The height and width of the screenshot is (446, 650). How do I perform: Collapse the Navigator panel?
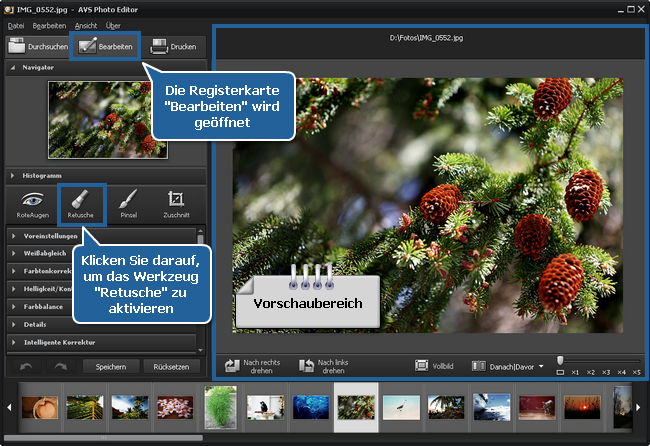[x=12, y=67]
